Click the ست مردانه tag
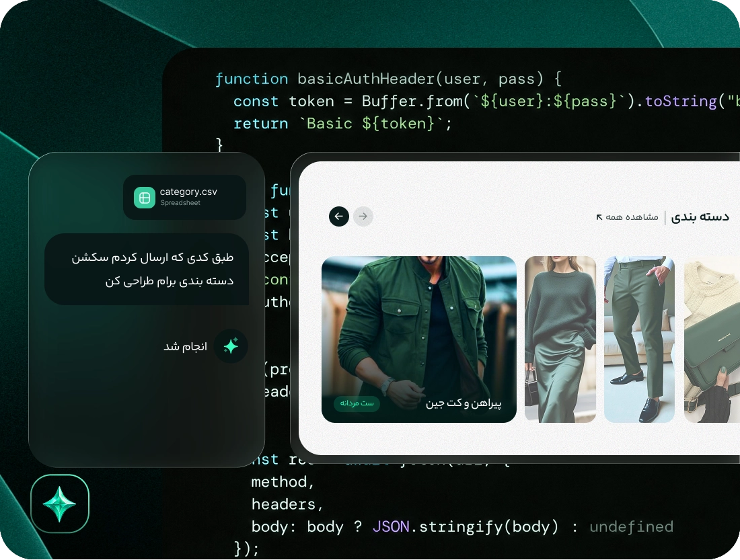 pyautogui.click(x=357, y=403)
